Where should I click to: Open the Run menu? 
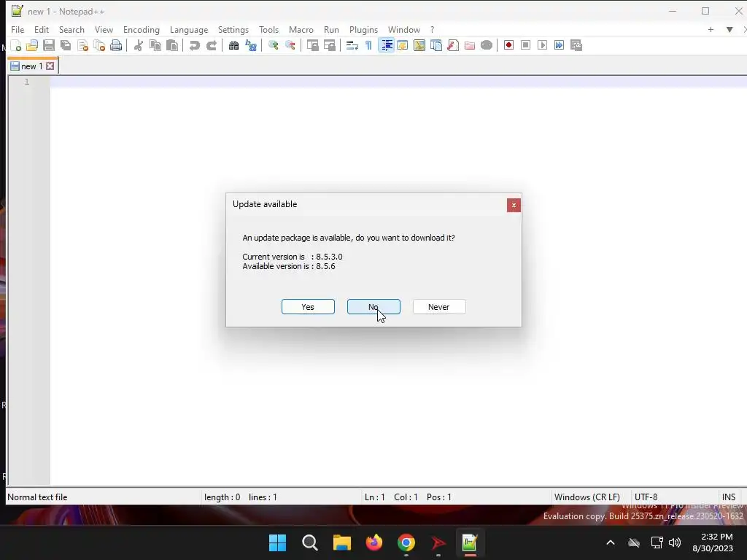coord(331,29)
